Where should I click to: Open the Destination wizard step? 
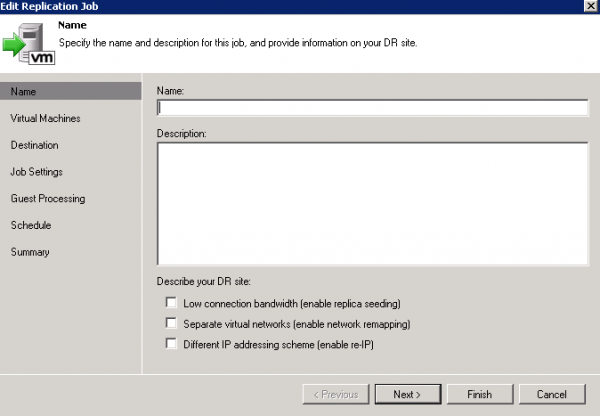coord(35,145)
